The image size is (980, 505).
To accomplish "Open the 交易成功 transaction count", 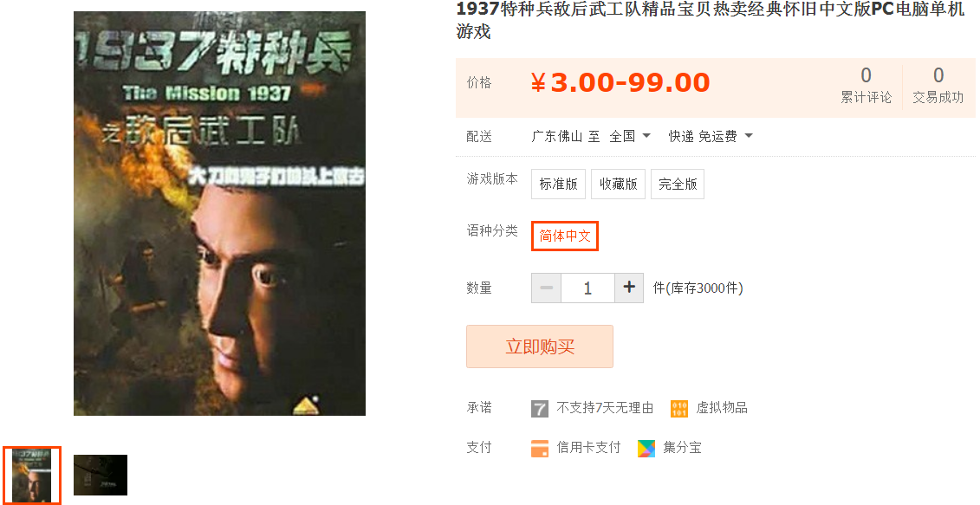I will [x=938, y=86].
